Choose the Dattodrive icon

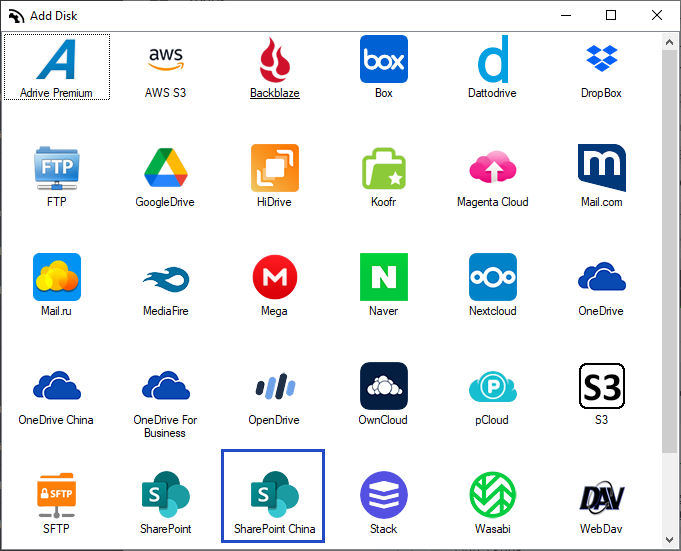(493, 59)
